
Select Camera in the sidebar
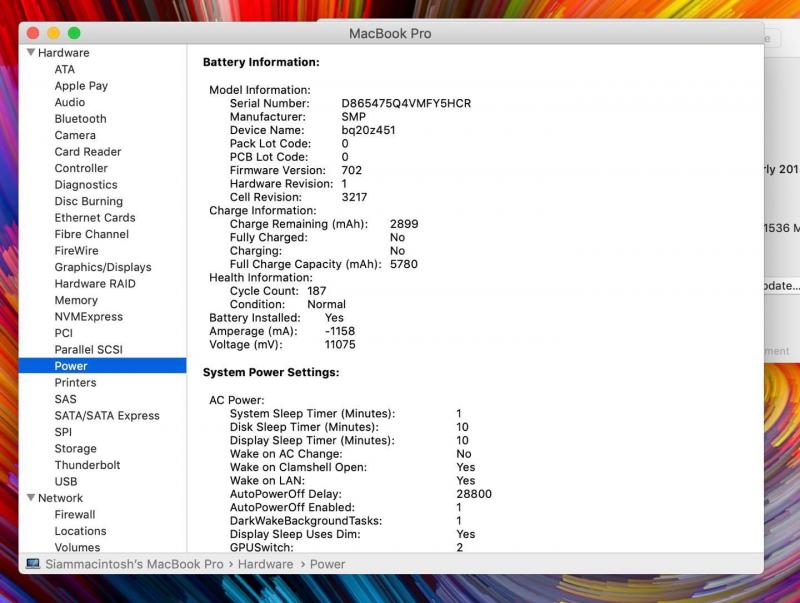pyautogui.click(x=75, y=135)
